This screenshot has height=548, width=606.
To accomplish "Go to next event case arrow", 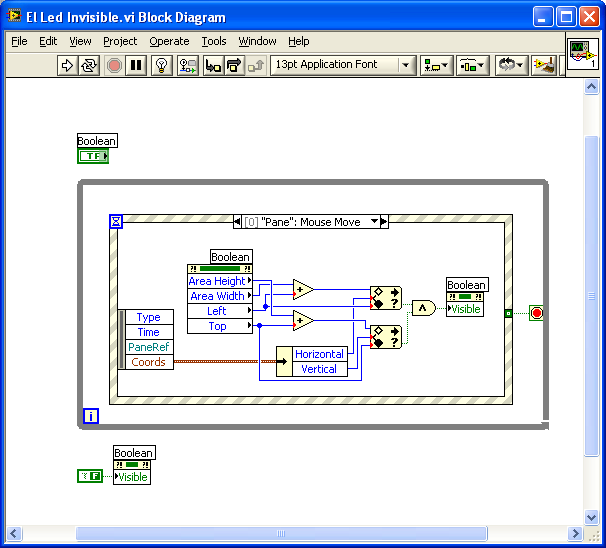I will [384, 221].
